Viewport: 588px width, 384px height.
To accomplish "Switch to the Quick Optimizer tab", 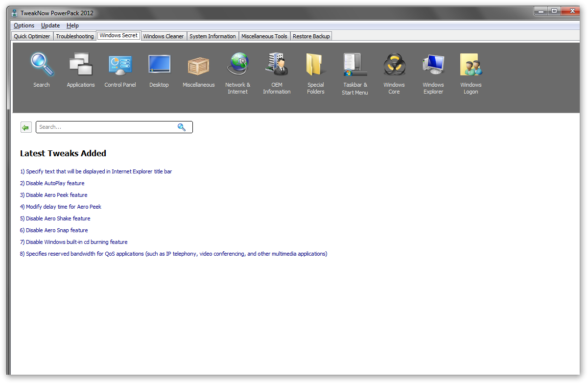I will pos(32,36).
